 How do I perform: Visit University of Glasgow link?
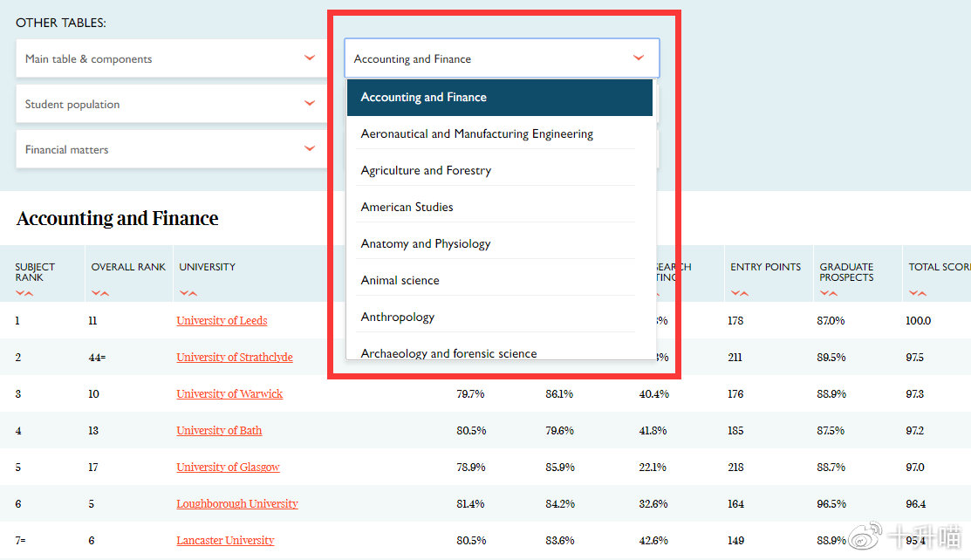pos(228,467)
